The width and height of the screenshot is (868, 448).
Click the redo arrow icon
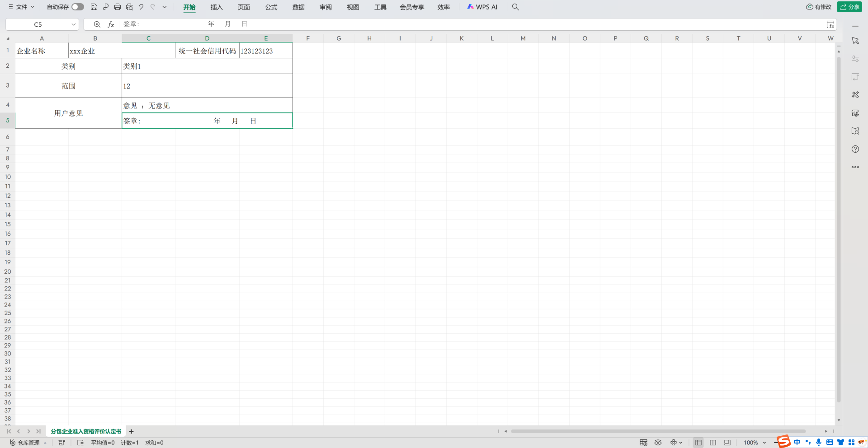[x=153, y=7]
